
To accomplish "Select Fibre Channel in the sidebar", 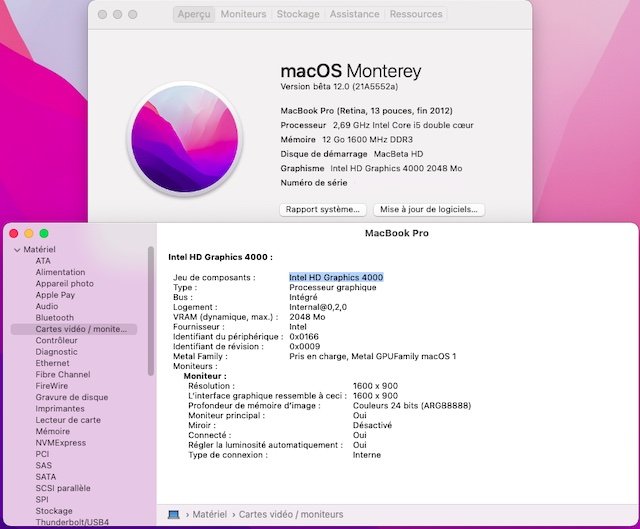I will point(63,374).
